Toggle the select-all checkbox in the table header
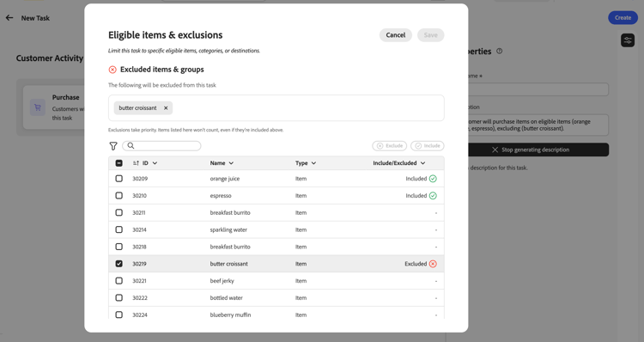The image size is (644, 342). [x=119, y=163]
